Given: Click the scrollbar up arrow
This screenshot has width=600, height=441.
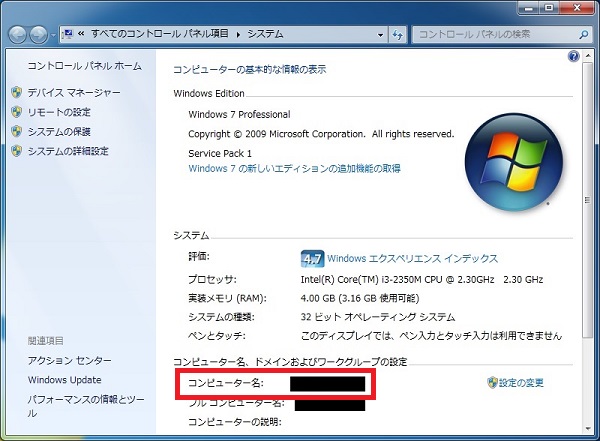Looking at the screenshot, I should pyautogui.click(x=587, y=56).
